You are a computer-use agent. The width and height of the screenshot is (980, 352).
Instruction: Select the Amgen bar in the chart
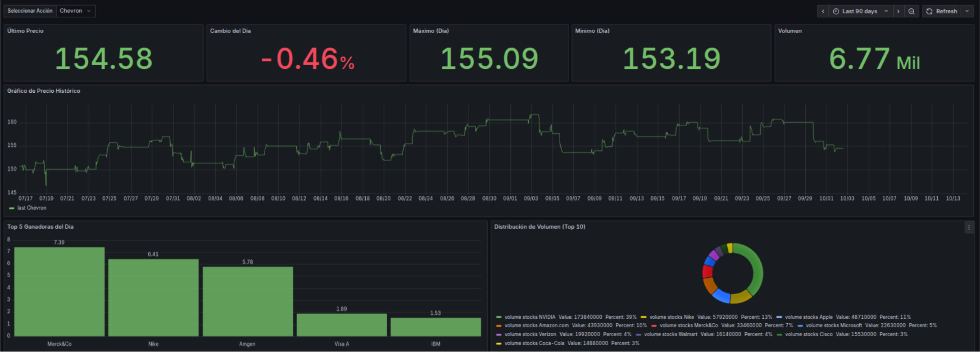pos(248,302)
